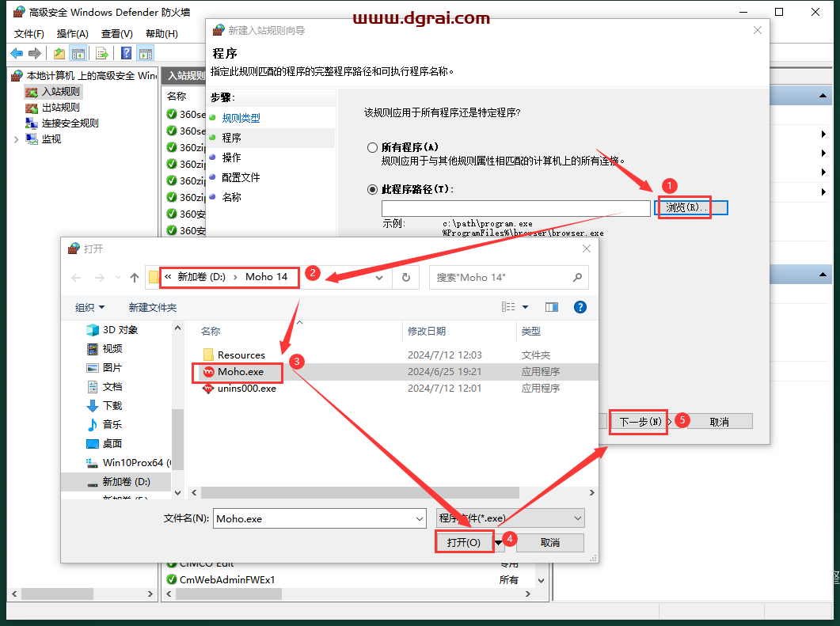This screenshot has width=840, height=626.
Task: Click the 浏览(R) browse button
Action: tap(691, 208)
